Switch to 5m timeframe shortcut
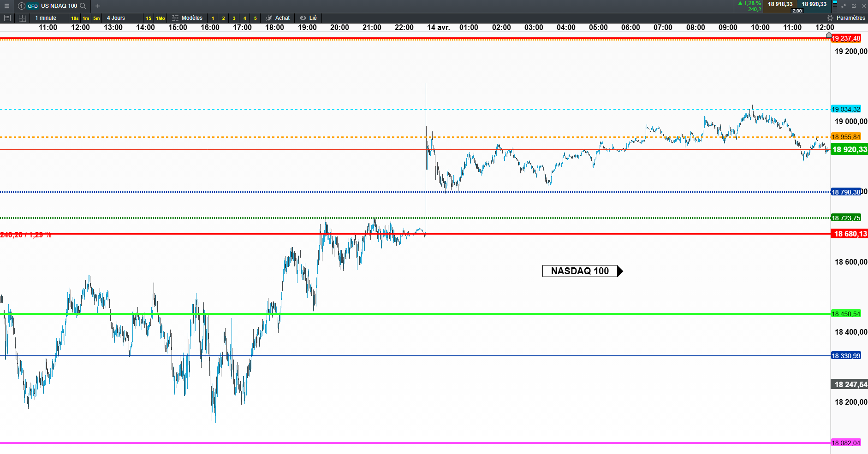The image size is (868, 454). tap(96, 18)
